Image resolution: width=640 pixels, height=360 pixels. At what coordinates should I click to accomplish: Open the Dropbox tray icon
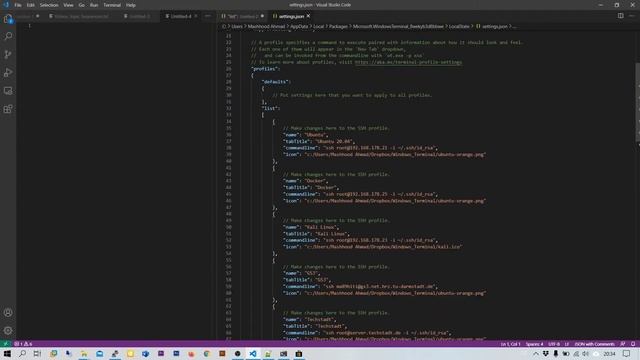546,354
